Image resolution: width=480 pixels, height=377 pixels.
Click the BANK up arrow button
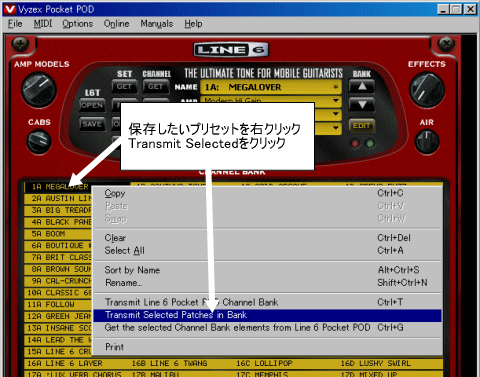362,87
